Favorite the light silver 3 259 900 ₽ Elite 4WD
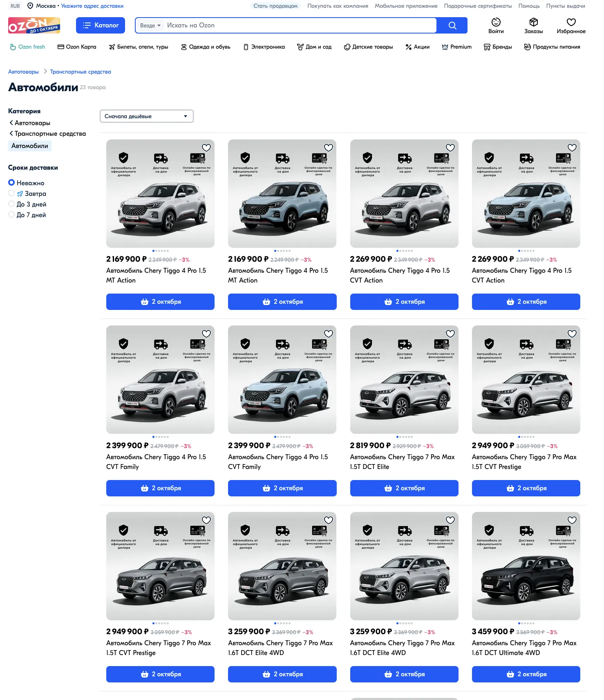 coord(450,520)
